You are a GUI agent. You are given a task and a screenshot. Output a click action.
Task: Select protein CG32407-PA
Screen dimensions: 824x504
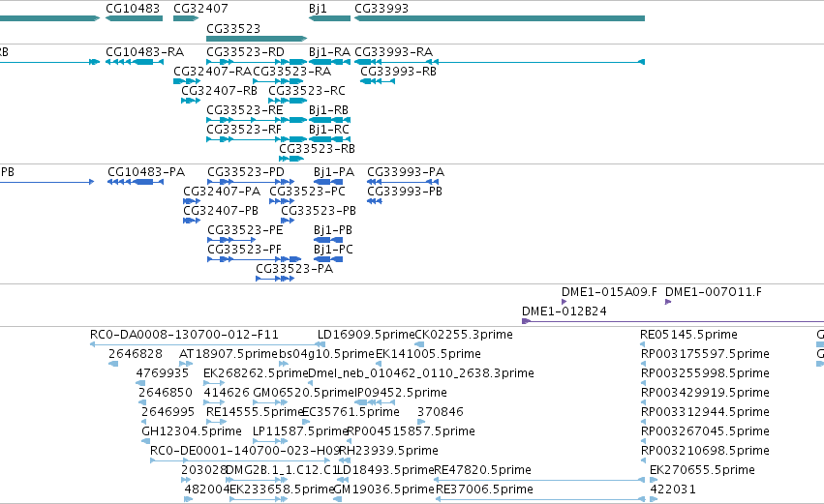point(192,201)
